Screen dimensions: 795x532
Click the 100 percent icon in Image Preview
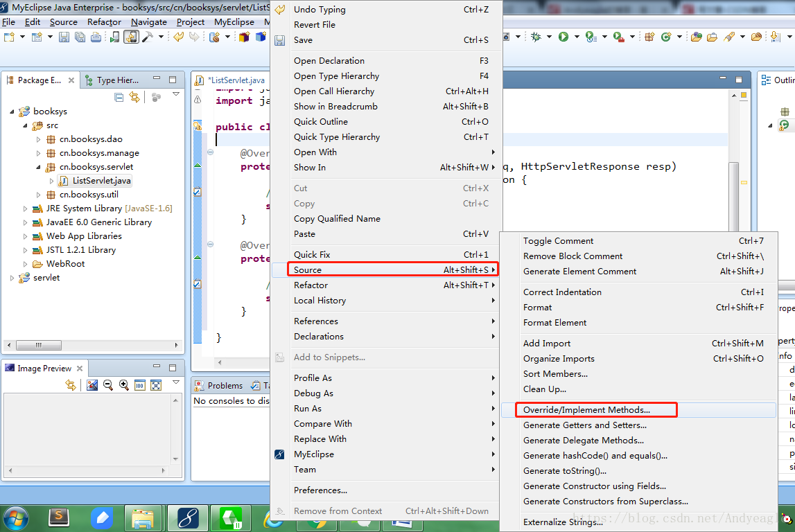click(x=140, y=385)
